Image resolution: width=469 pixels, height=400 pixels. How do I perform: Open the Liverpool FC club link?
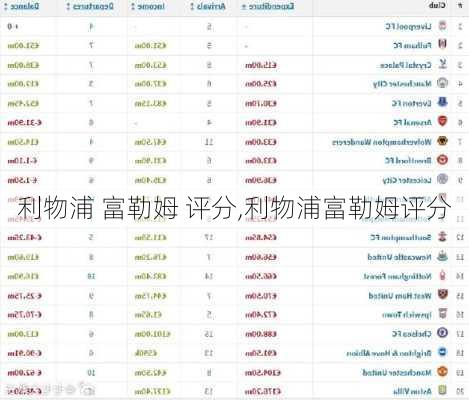click(x=408, y=26)
